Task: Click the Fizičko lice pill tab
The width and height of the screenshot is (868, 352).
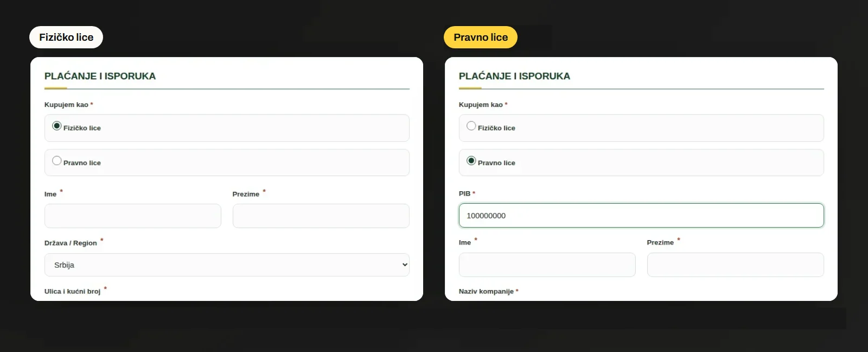Action: pos(66,37)
